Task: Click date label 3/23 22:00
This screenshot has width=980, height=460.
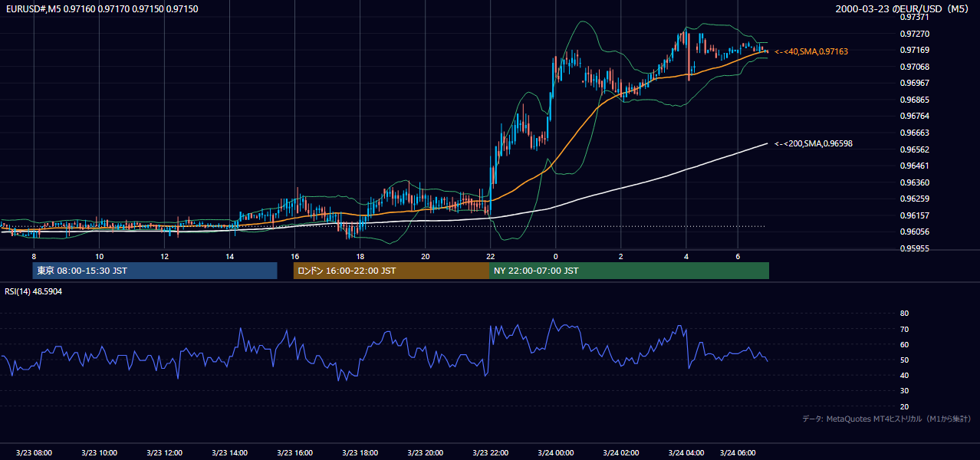Action: click(491, 453)
